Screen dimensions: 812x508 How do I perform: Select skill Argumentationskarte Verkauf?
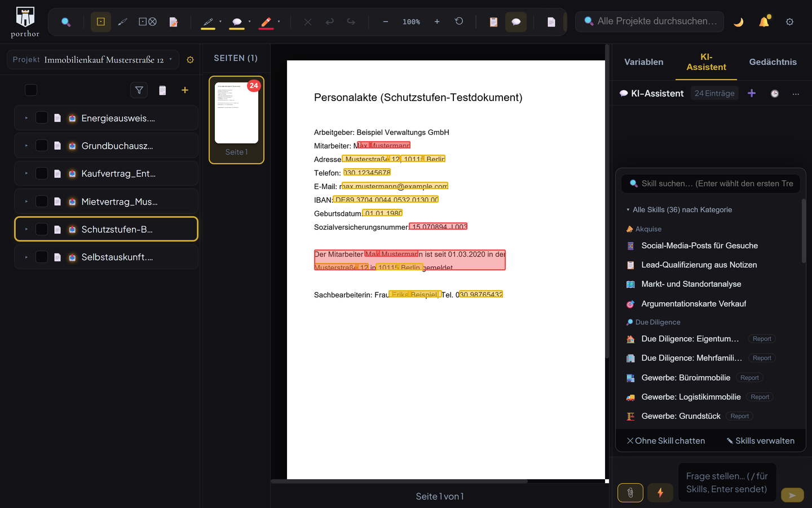pyautogui.click(x=694, y=304)
